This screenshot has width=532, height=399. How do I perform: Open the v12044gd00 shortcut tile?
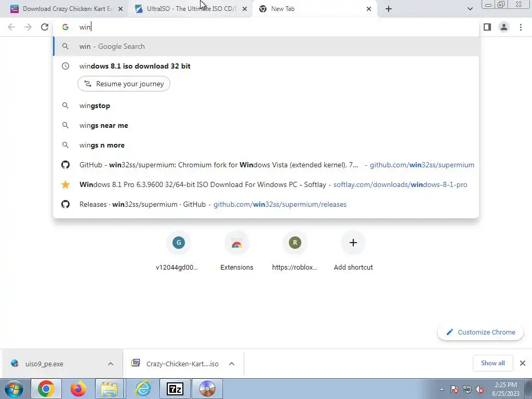click(x=179, y=251)
